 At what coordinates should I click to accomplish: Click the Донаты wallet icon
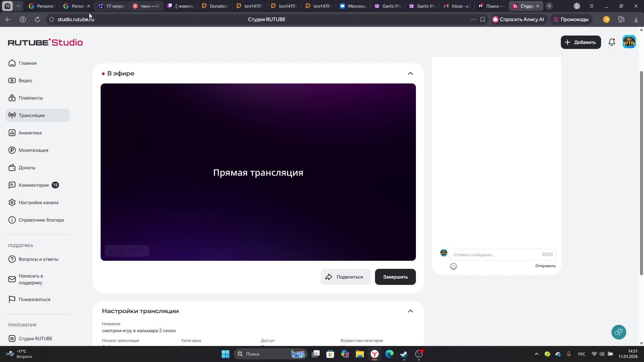12,168
